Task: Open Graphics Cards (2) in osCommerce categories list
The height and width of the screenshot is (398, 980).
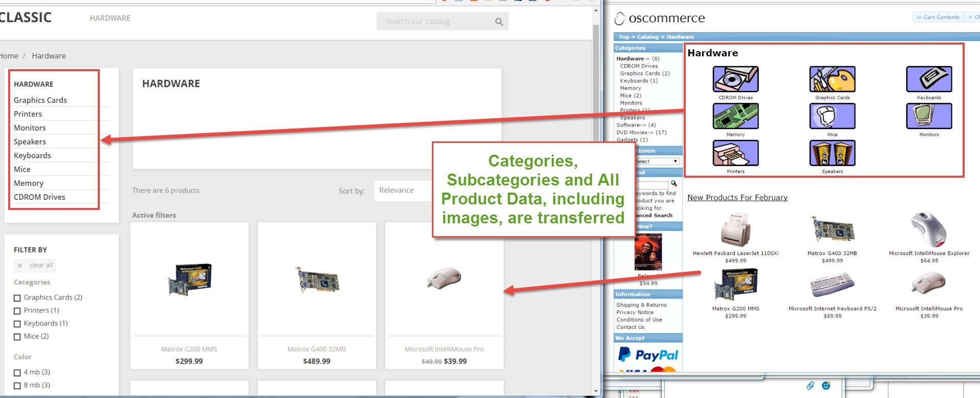Action: click(x=645, y=73)
